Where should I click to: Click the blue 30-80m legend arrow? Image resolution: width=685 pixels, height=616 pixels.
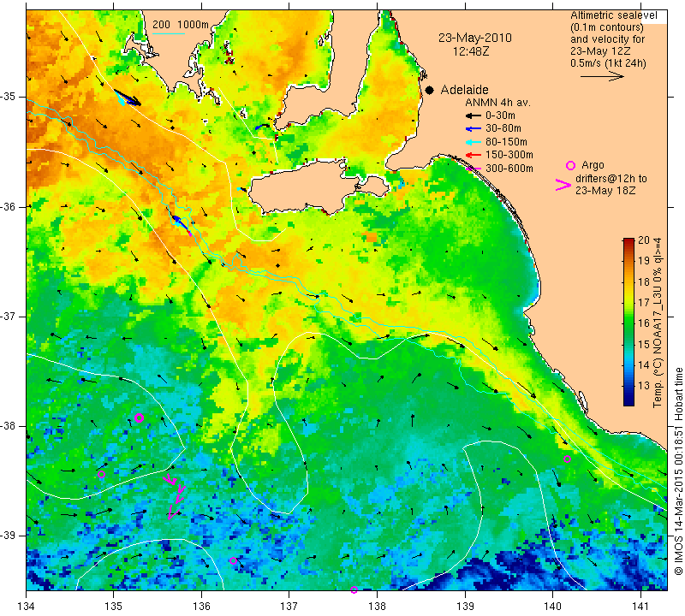point(473,129)
